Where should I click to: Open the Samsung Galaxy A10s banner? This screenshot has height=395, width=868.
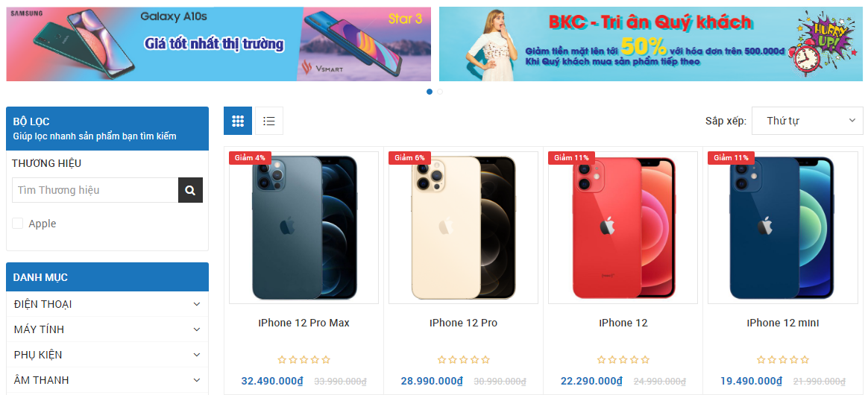tap(218, 44)
